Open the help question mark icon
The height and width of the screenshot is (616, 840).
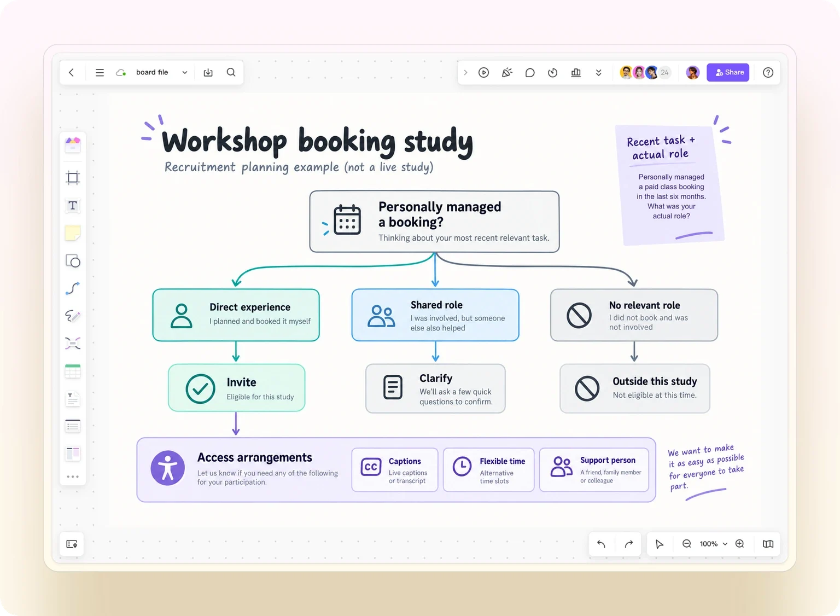click(x=768, y=72)
